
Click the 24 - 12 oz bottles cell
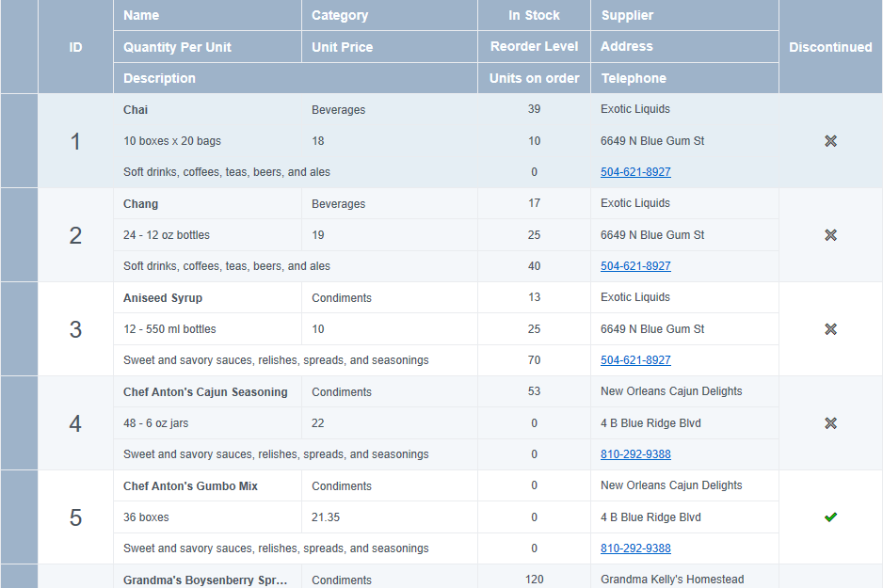207,234
